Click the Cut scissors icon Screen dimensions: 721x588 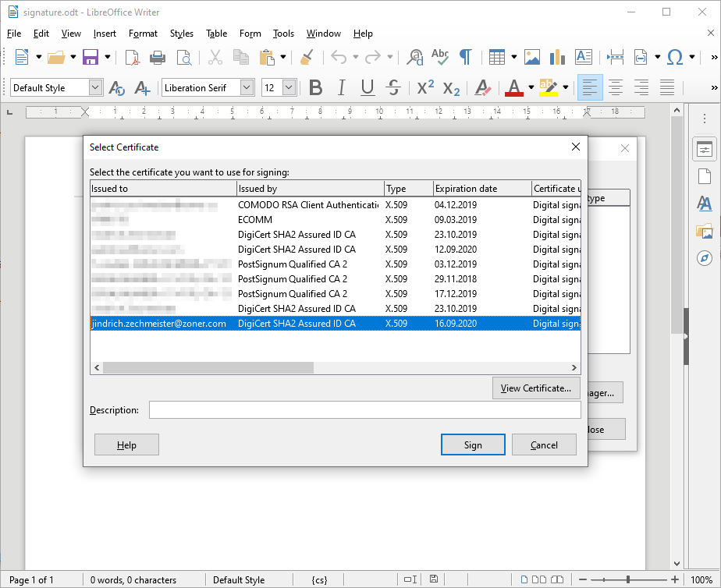pyautogui.click(x=215, y=58)
